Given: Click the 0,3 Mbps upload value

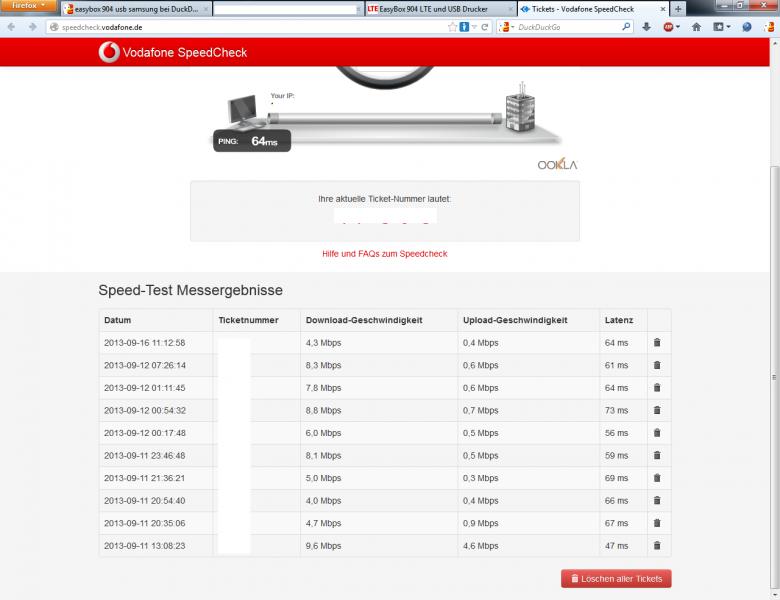Looking at the screenshot, I should (481, 478).
